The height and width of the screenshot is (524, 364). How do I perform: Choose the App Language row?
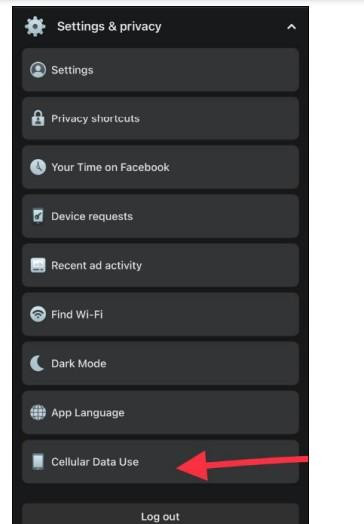160,412
